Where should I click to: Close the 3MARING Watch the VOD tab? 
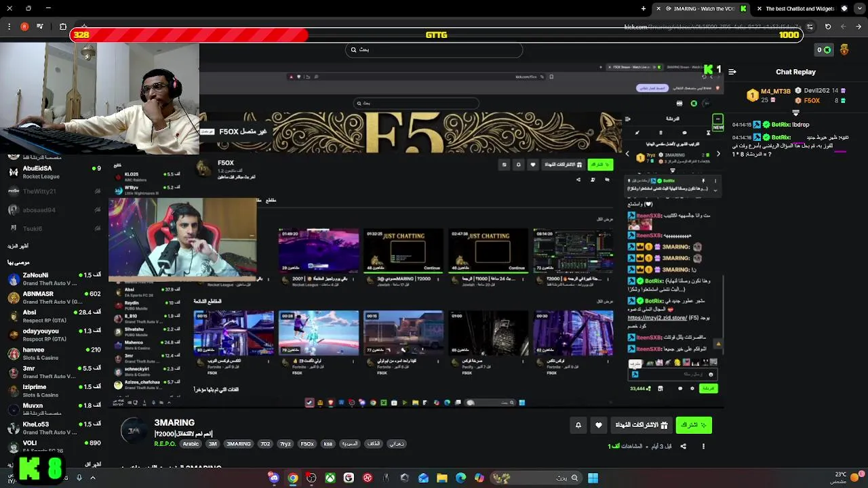coord(658,9)
